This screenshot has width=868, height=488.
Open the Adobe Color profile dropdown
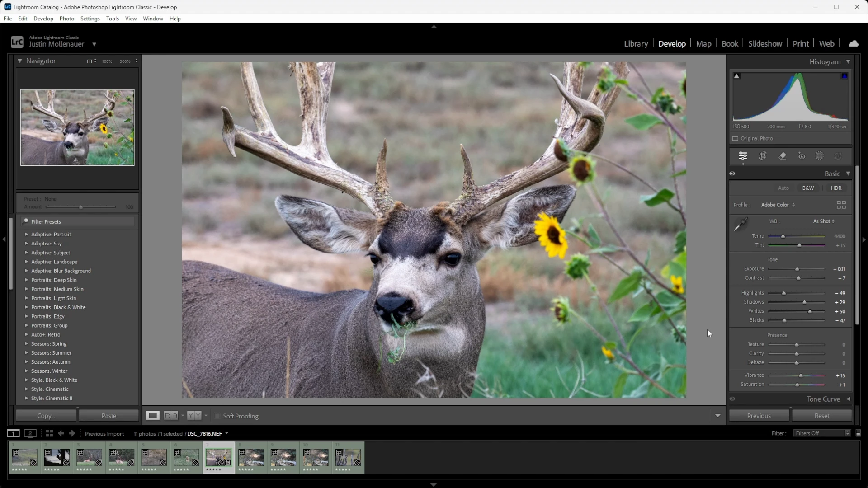778,205
